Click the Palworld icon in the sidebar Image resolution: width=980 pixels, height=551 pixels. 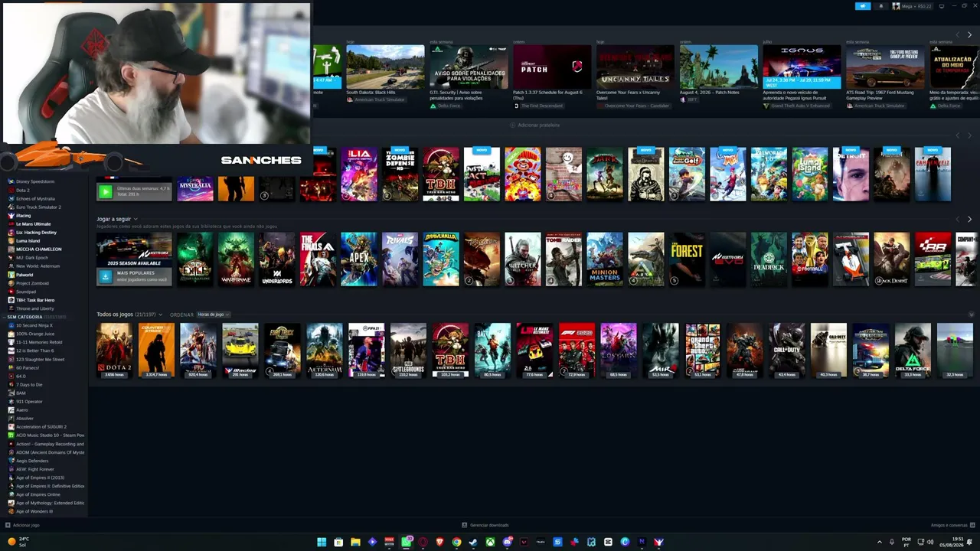pos(11,275)
